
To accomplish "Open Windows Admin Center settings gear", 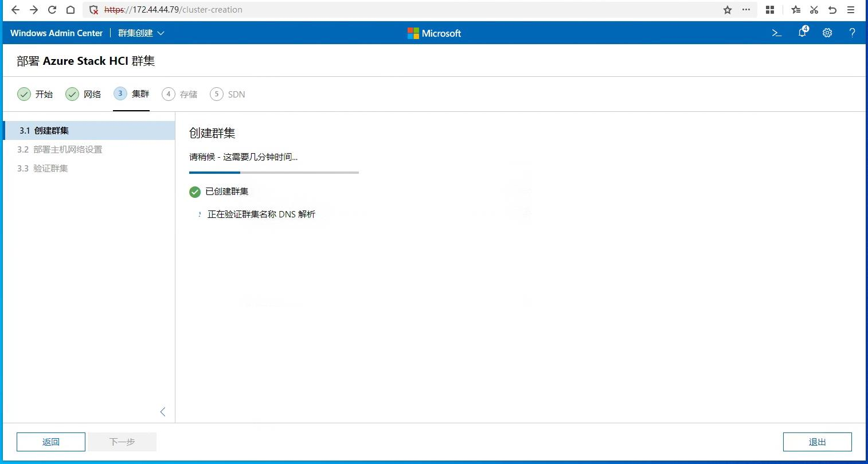I will click(x=827, y=33).
